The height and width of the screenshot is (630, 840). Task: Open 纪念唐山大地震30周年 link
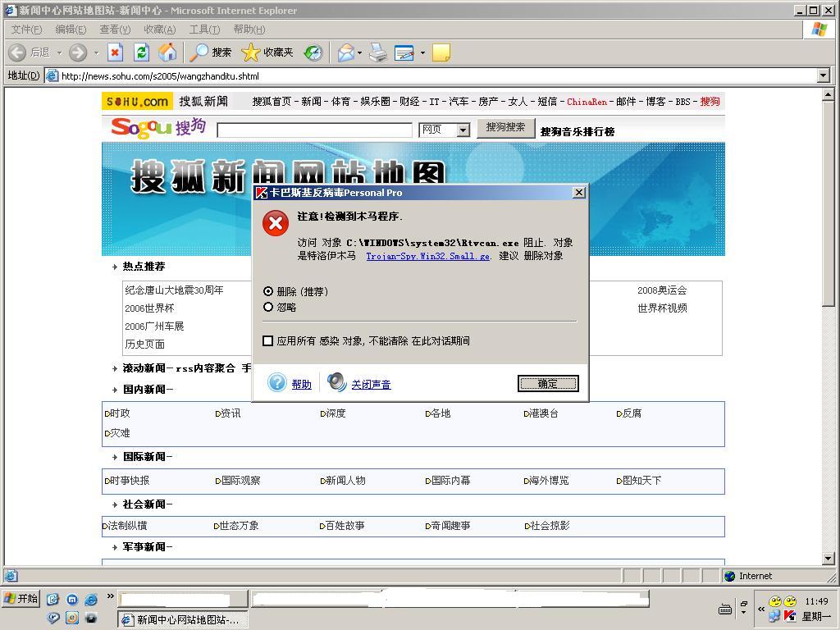(174, 290)
